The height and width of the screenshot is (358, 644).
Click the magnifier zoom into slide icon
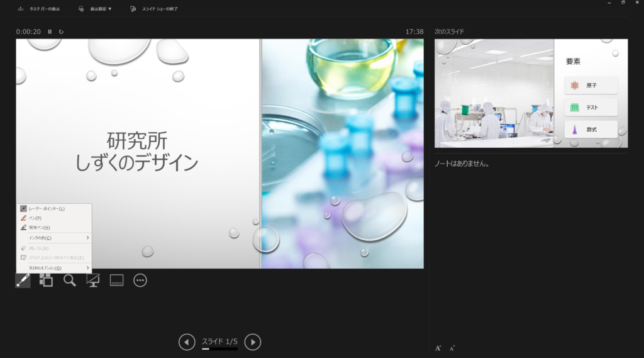70,281
